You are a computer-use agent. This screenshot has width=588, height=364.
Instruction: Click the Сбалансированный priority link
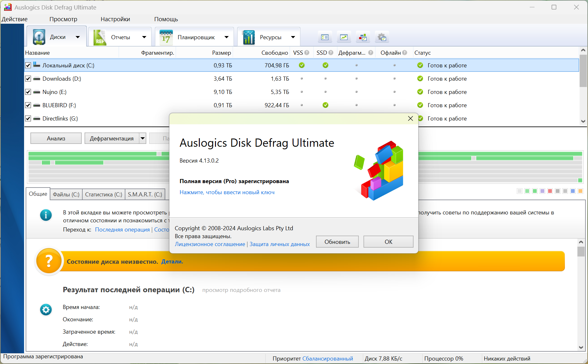(x=328, y=359)
